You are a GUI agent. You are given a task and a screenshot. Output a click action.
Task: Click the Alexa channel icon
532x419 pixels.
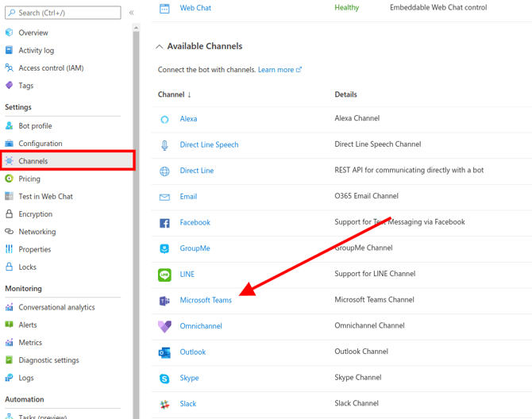(x=164, y=119)
